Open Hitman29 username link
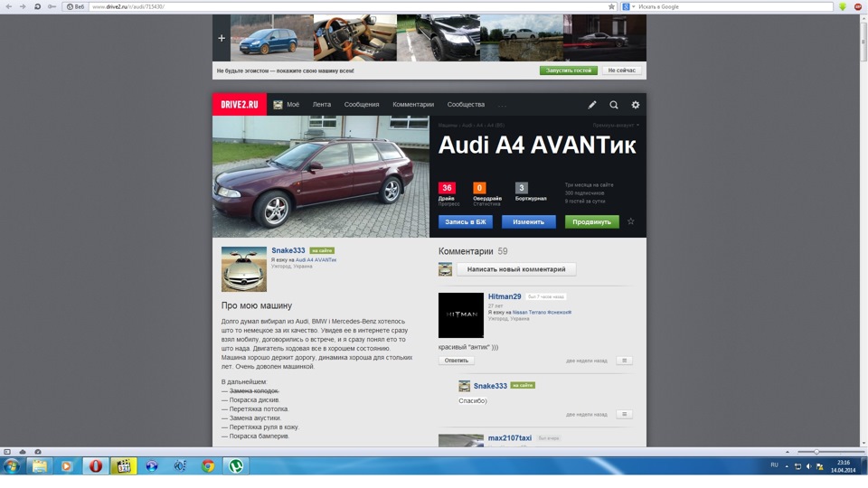 click(x=505, y=296)
